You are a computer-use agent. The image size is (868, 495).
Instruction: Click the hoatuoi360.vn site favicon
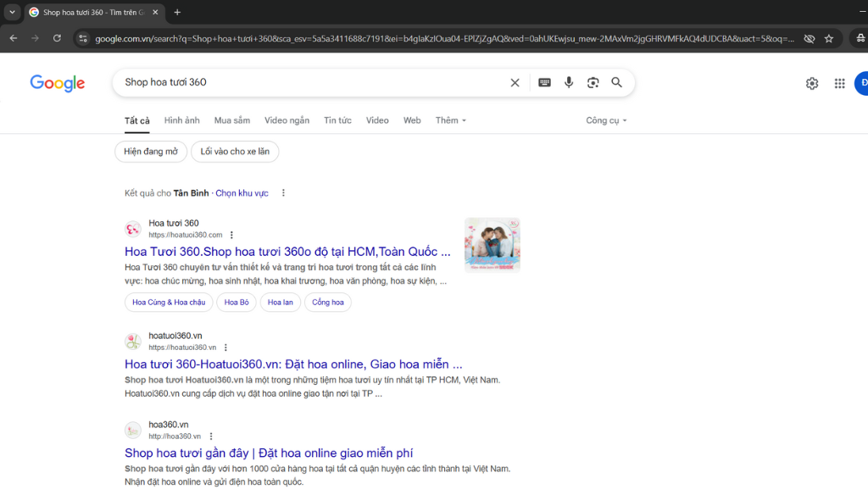point(133,341)
